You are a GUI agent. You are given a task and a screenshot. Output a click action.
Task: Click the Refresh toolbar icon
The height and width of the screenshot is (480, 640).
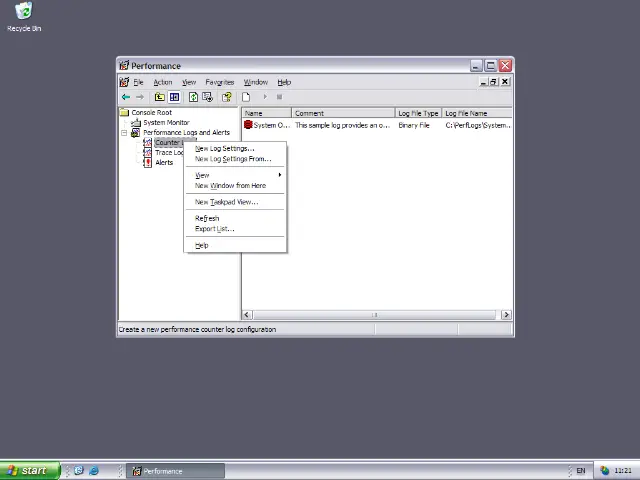193,97
